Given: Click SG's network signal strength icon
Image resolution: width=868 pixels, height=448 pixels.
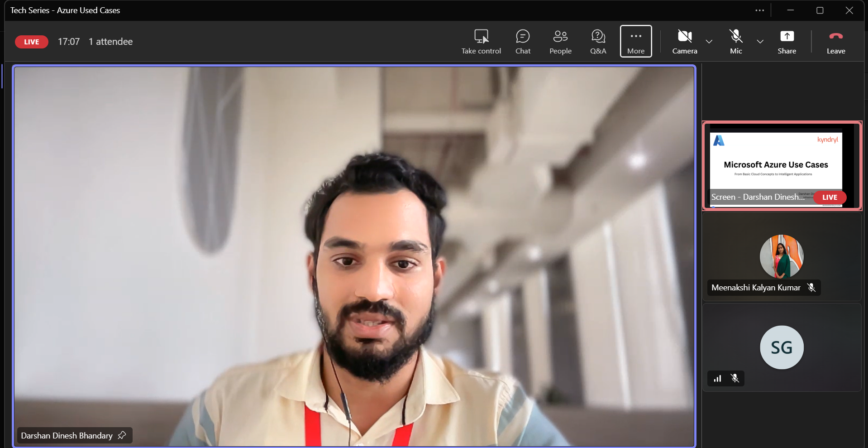Looking at the screenshot, I should (717, 378).
